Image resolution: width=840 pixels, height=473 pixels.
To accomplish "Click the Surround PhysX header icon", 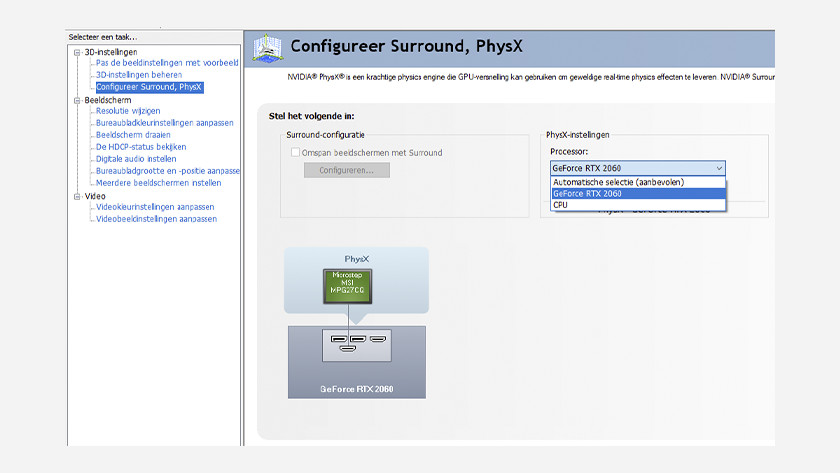I will pos(268,47).
